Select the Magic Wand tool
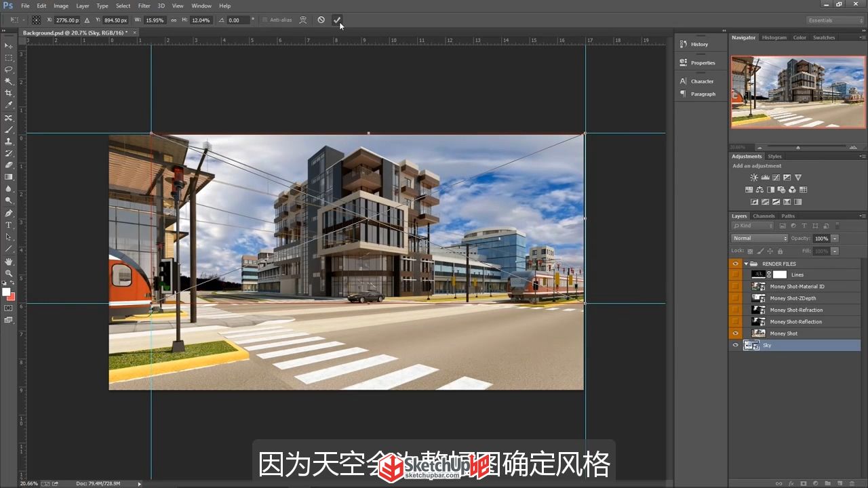 tap(9, 81)
